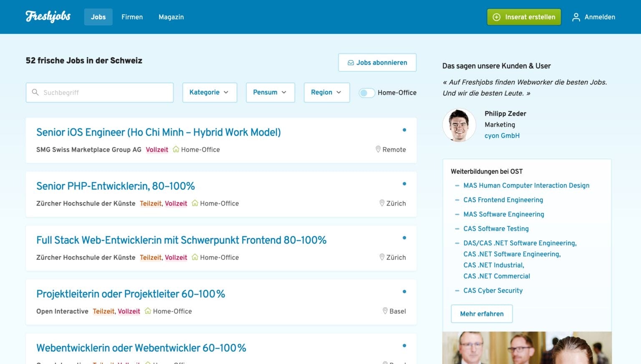Click the plus icon on Inserat erstellen
The width and height of the screenshot is (641, 364).
[496, 17]
